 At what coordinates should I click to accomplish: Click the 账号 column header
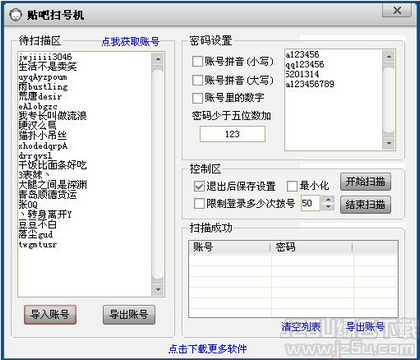(x=229, y=248)
